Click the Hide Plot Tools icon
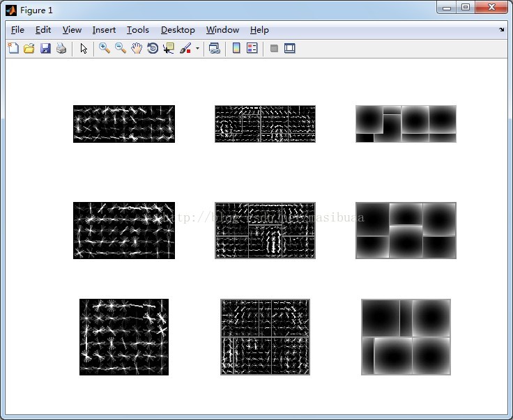 click(274, 48)
